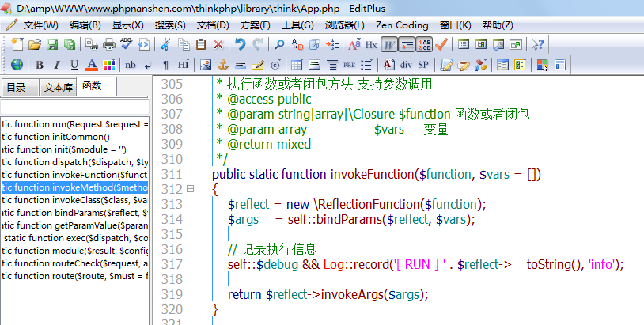Click the red font color A button
Viewport: 644px width, 325px height.
tap(91, 65)
